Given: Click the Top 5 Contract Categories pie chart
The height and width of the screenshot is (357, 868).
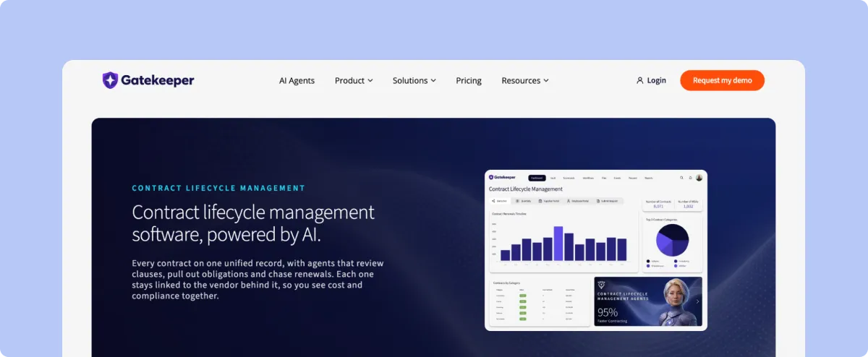Looking at the screenshot, I should click(672, 240).
